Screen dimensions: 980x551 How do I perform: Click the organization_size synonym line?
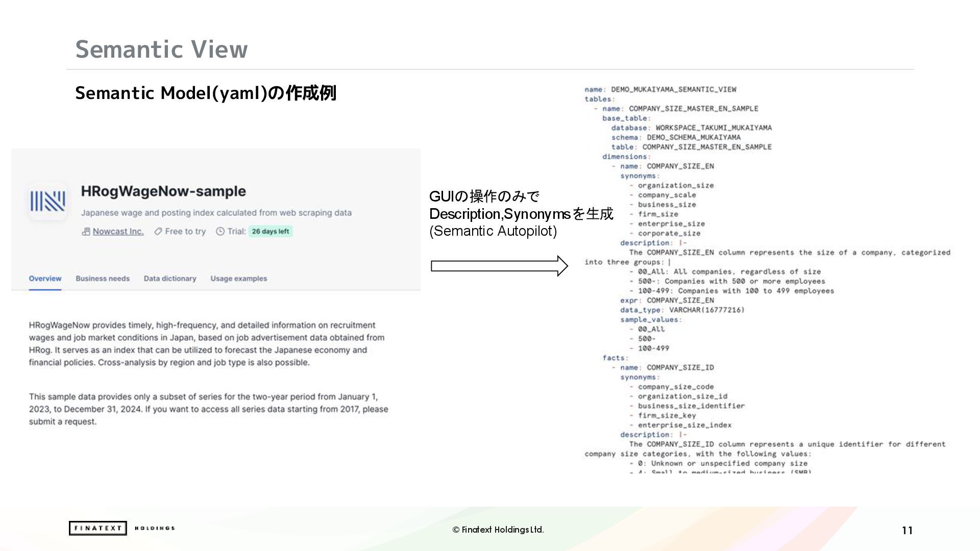pyautogui.click(x=672, y=185)
